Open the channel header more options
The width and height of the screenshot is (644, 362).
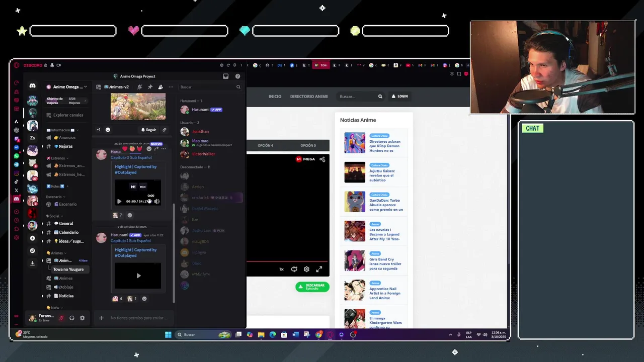[171, 87]
